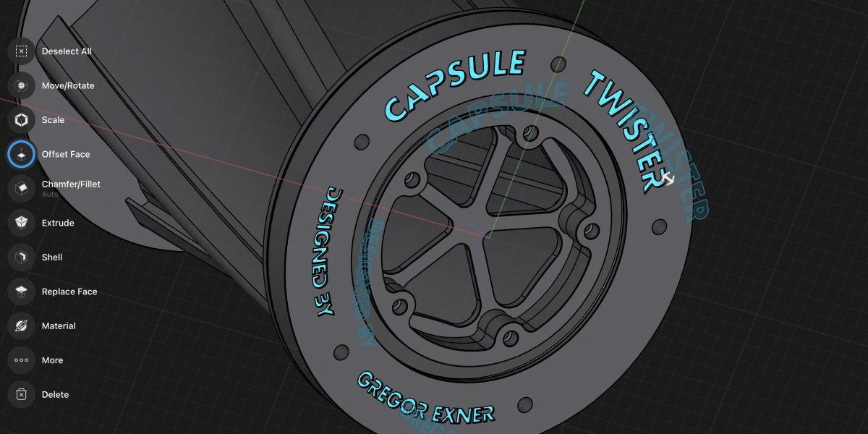The width and height of the screenshot is (868, 434).
Task: Select the Extrude tool icon
Action: [x=21, y=223]
